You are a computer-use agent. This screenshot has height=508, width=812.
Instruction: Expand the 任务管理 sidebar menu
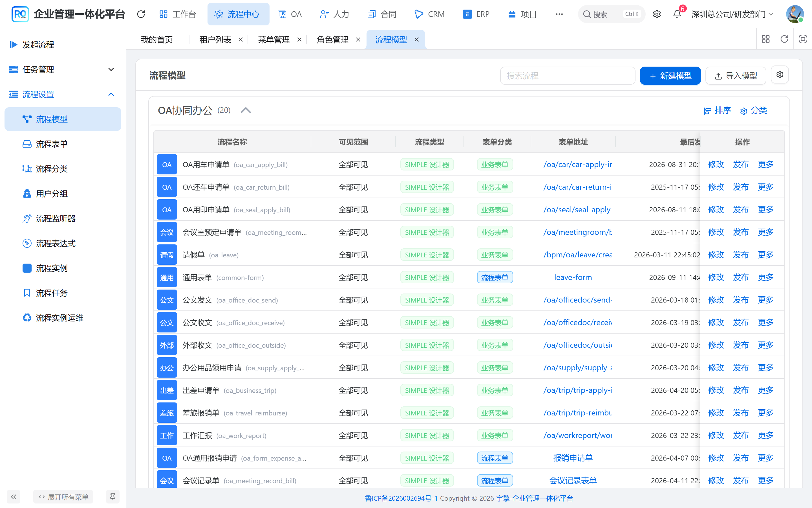[x=63, y=69]
